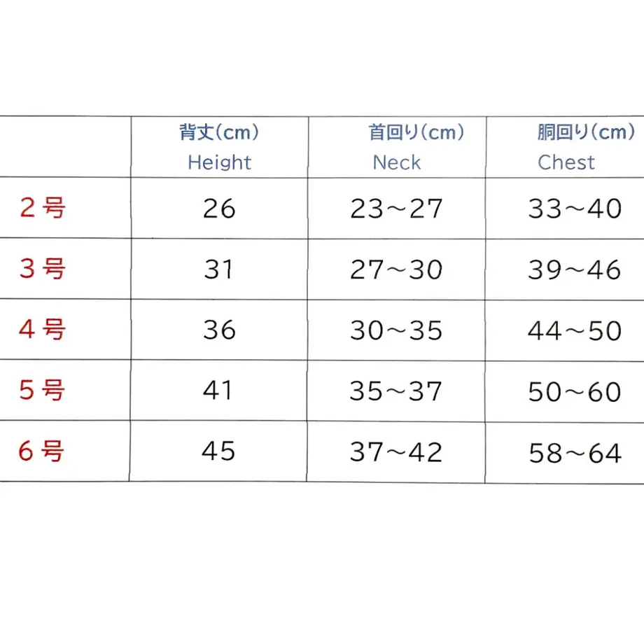
Task: Click the 背丈(cm) Height column header
Action: point(219,147)
